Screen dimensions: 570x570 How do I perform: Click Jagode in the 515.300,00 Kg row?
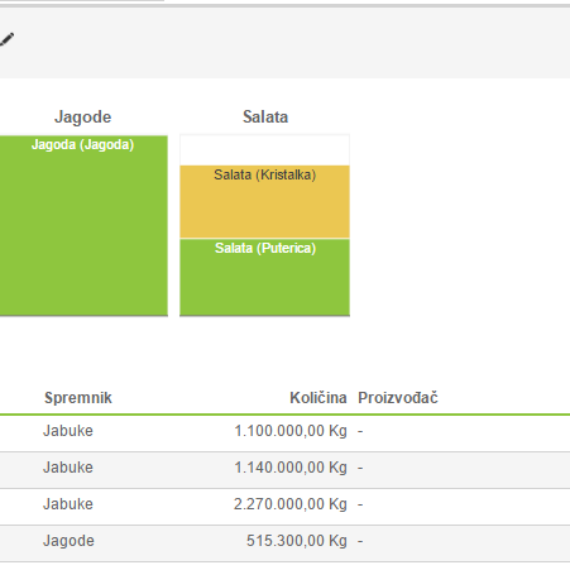[x=69, y=541]
